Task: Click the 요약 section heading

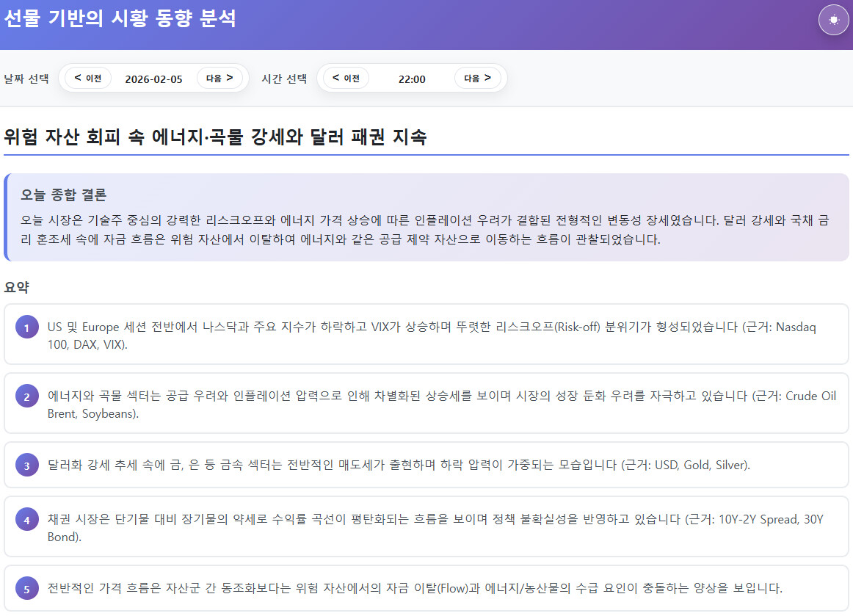Action: (x=17, y=287)
